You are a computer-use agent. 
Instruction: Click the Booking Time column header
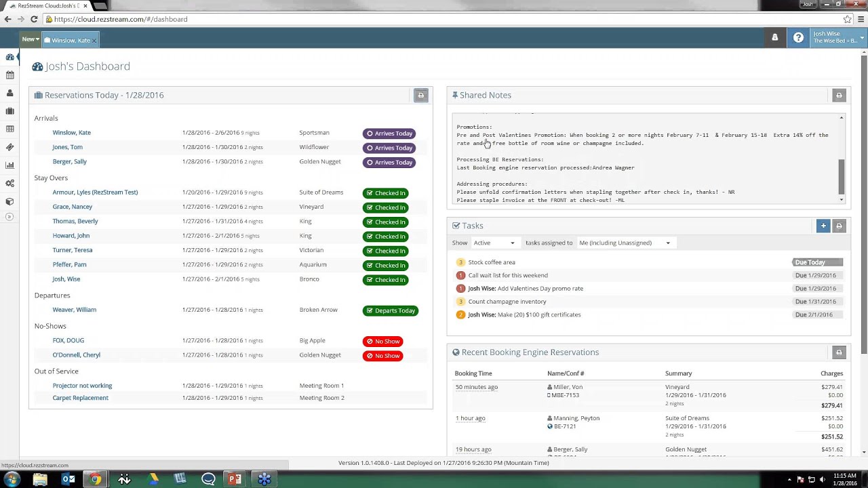click(473, 373)
